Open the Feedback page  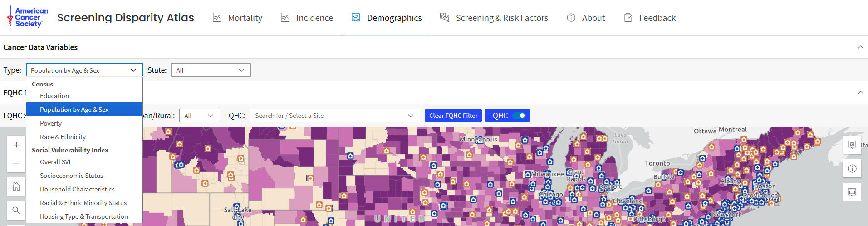pyautogui.click(x=650, y=18)
